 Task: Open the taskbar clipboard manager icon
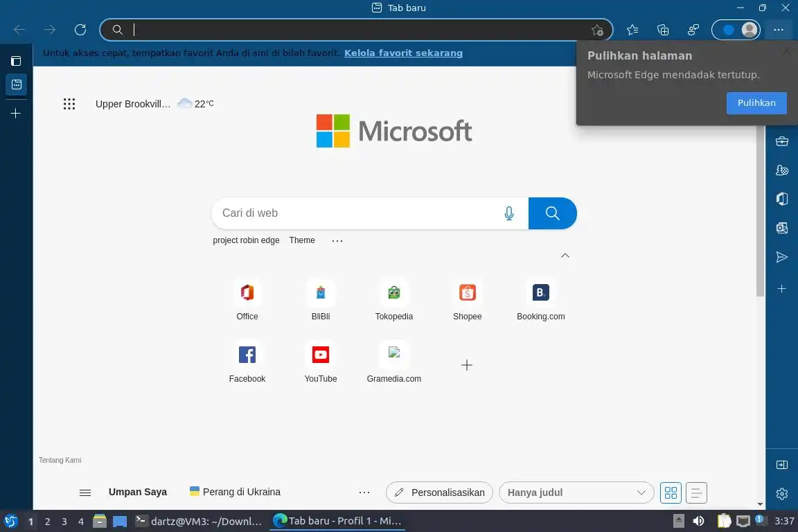pyautogui.click(x=724, y=521)
